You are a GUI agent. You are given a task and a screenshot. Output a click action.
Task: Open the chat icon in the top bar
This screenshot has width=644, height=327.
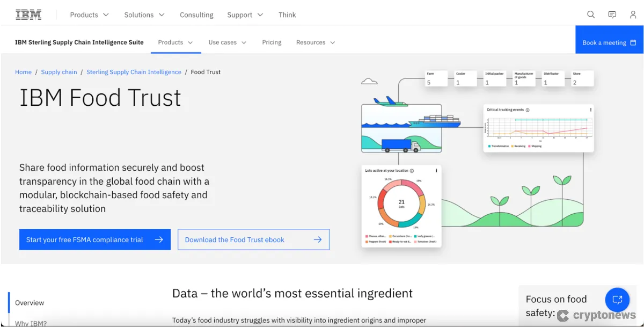point(612,14)
